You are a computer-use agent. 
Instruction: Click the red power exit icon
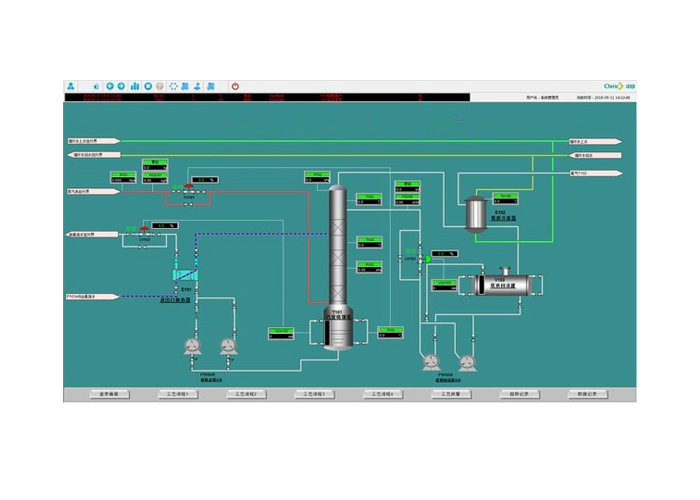(235, 86)
